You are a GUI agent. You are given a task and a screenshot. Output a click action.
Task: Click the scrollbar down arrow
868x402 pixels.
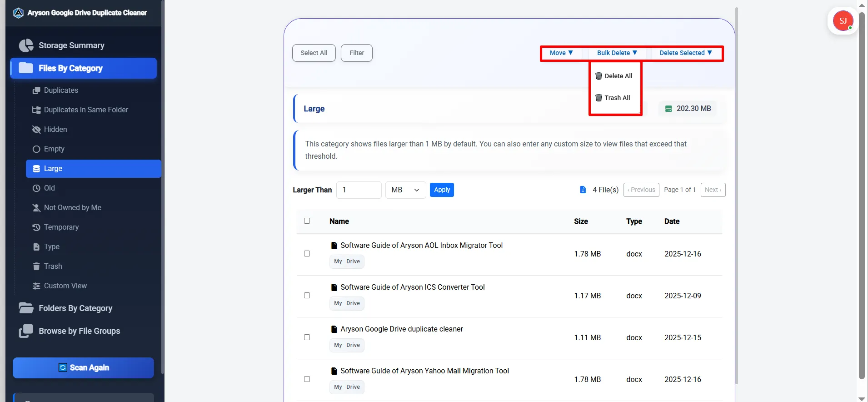point(862,398)
